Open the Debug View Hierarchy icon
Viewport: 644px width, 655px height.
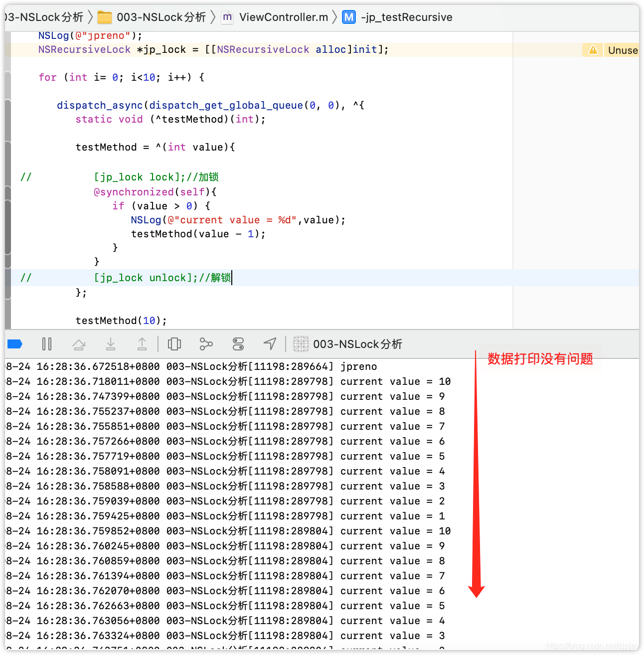(174, 344)
